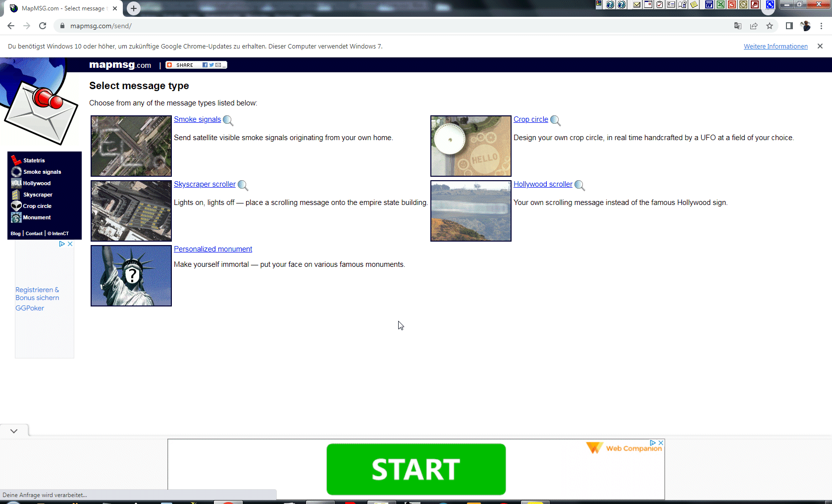Click the Registrieren & Bonus sichern ad text
The height and width of the screenshot is (504, 832).
37,294
